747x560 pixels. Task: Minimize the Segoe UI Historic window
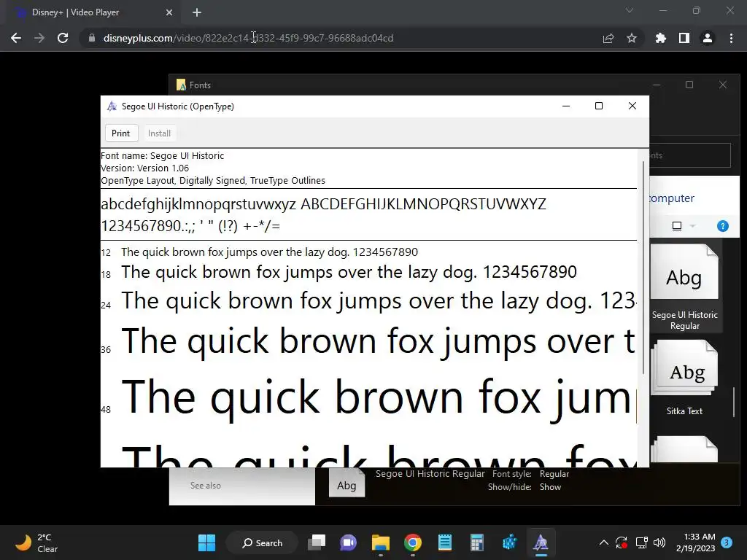(x=566, y=106)
